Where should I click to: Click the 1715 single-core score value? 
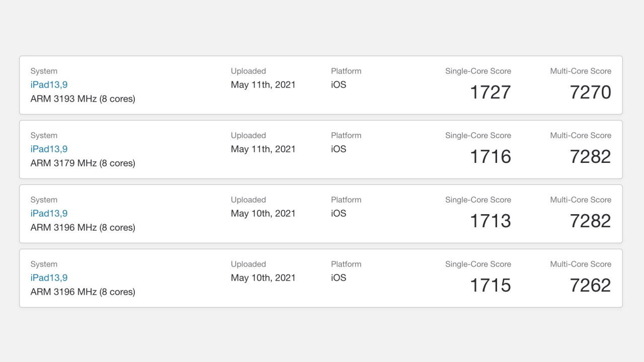click(x=491, y=286)
